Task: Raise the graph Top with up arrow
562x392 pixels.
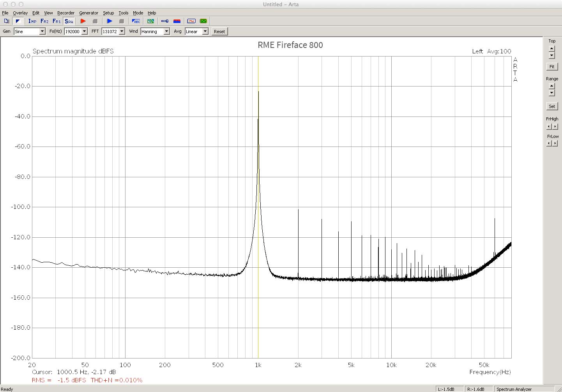Action: click(x=551, y=49)
